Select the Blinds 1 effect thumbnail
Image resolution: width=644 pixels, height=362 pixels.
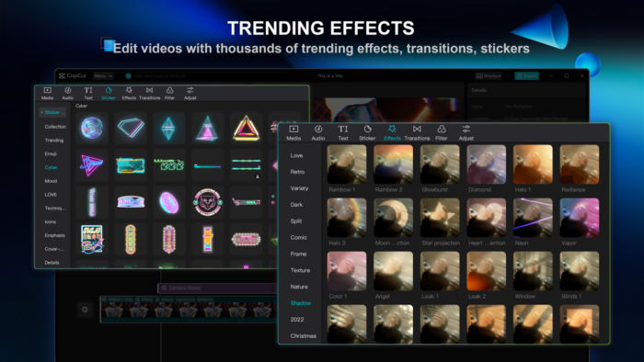click(580, 271)
